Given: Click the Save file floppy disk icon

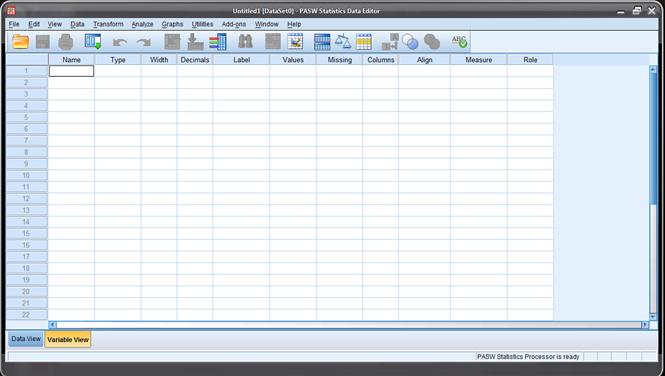Looking at the screenshot, I should point(43,42).
